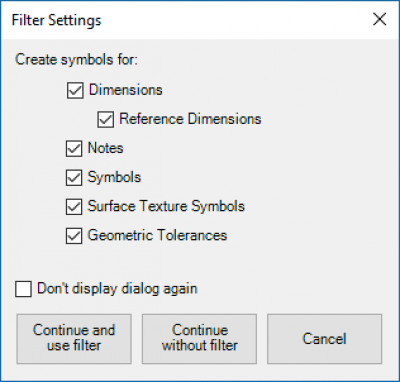Click the 'Geometric Tolerances' label text
The width and height of the screenshot is (400, 382).
(x=157, y=235)
